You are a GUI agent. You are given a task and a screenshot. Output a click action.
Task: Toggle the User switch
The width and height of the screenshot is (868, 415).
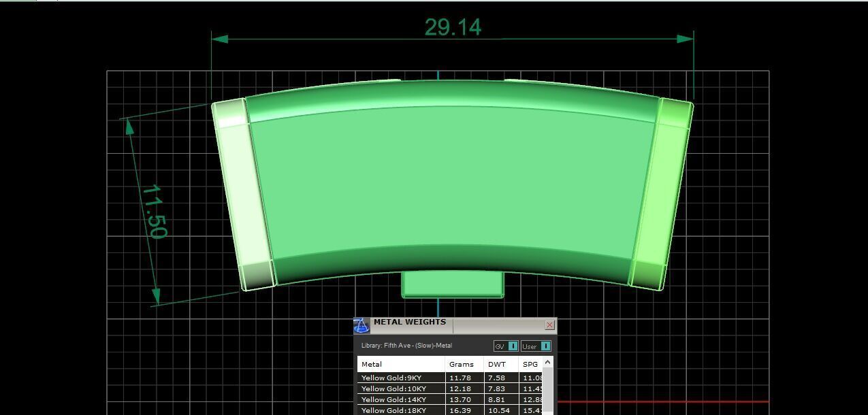coord(536,346)
